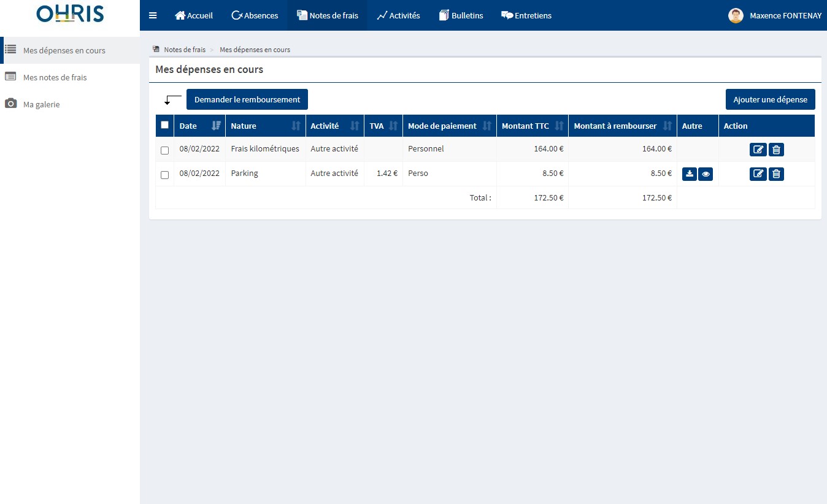Click the Maxence FONTENAY user avatar
This screenshot has height=504, width=827.
pyautogui.click(x=736, y=15)
